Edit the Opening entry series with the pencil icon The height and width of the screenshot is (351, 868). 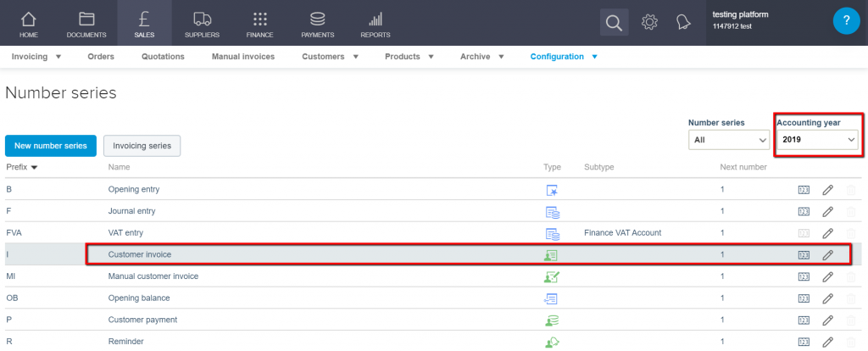click(827, 190)
